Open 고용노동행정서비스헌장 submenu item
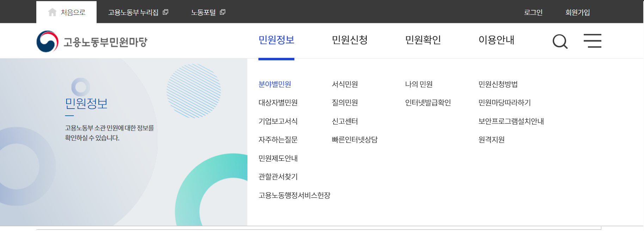644x231 pixels. point(294,195)
